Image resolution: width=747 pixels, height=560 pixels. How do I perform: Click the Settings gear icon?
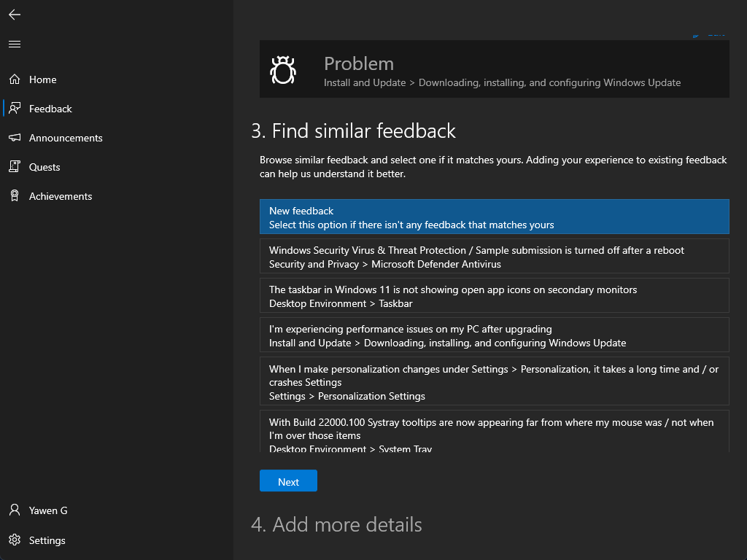[x=15, y=540]
